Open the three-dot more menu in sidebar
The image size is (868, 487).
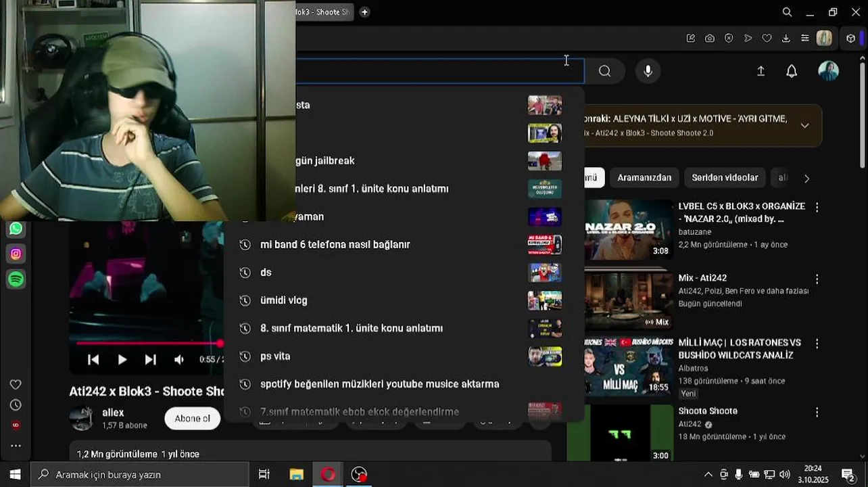pos(16,446)
